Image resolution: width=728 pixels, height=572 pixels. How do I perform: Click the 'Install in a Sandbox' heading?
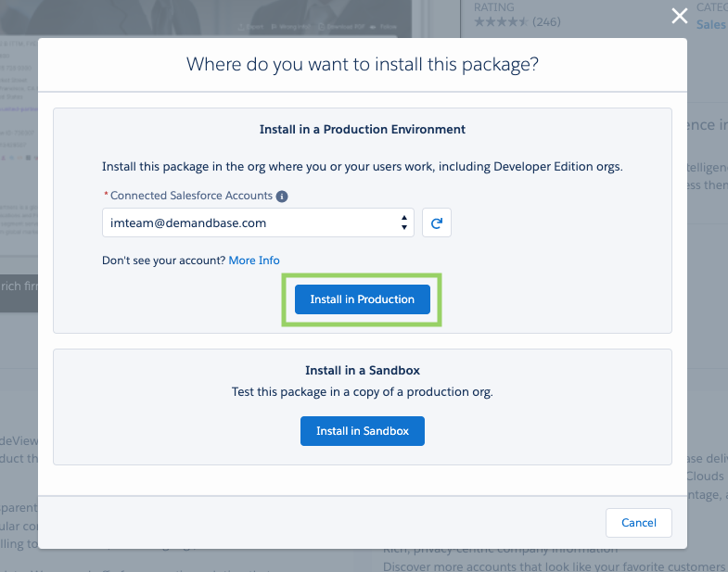(x=362, y=371)
